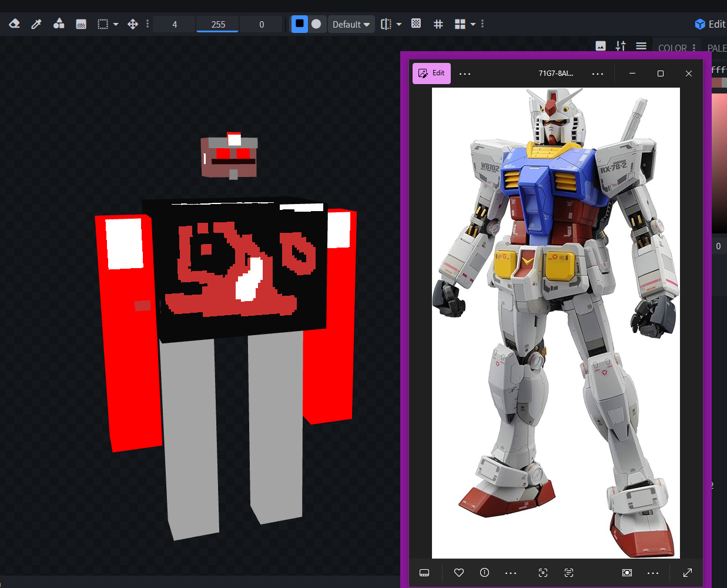The height and width of the screenshot is (588, 727).
Task: Open the tools toolbar three-dot options
Action: point(148,24)
